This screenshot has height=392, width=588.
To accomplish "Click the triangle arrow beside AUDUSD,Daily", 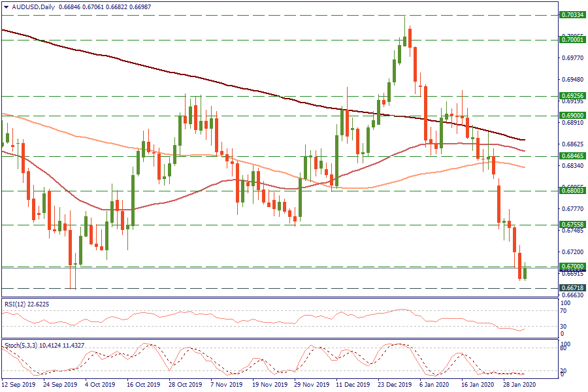I will (6, 7).
